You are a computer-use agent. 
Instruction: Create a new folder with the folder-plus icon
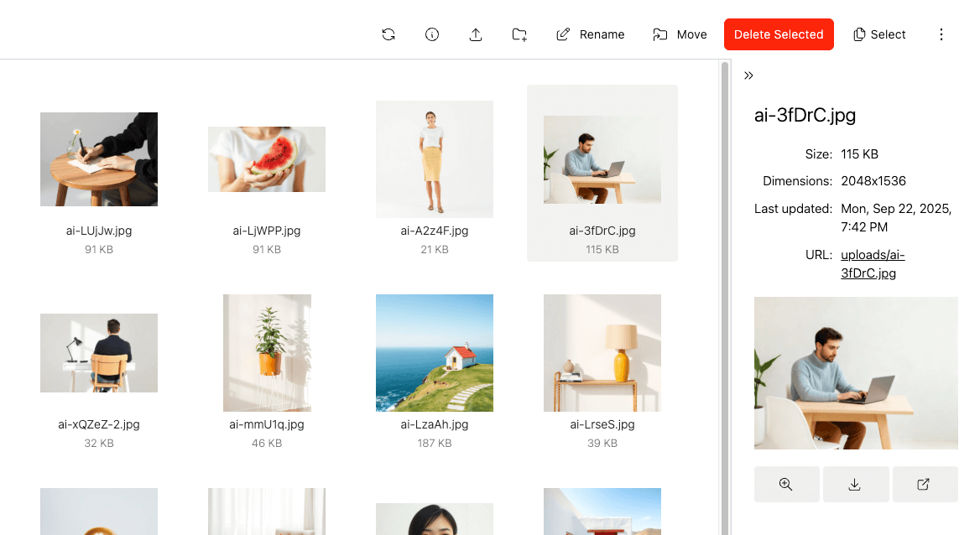519,34
